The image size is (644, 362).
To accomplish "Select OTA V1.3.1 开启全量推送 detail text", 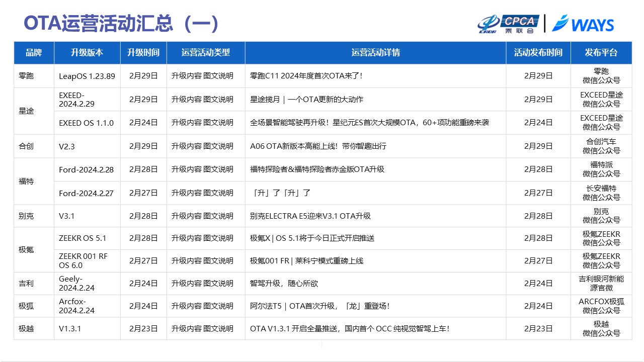I will [x=350, y=328].
